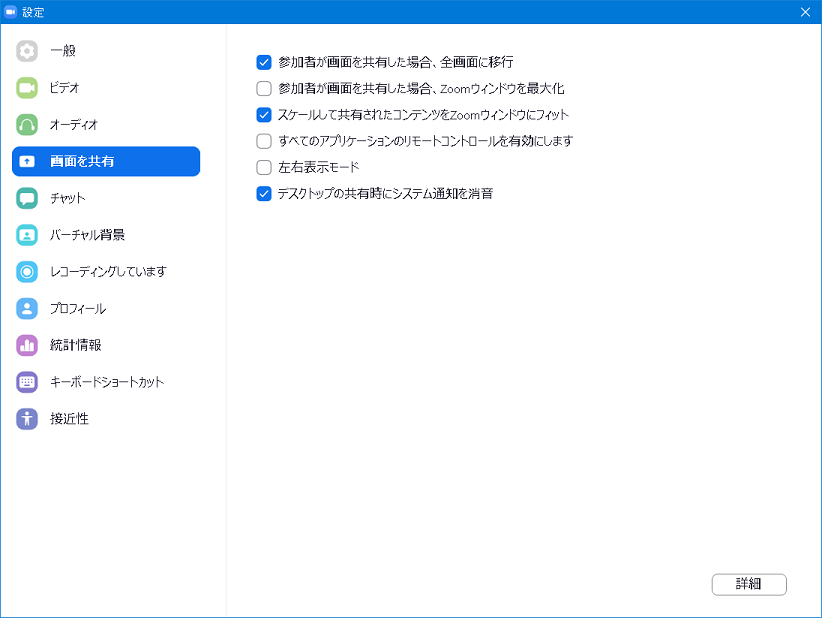Close the 設定 window

(805, 12)
